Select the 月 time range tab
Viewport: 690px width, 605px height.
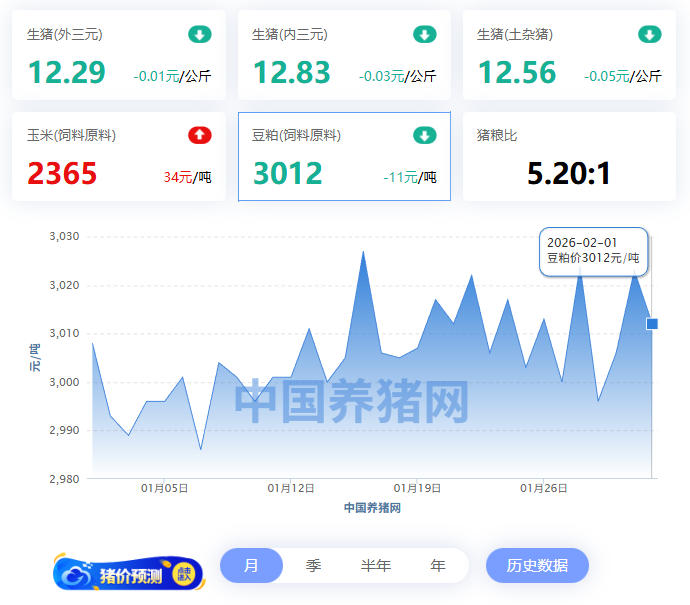pos(251,565)
